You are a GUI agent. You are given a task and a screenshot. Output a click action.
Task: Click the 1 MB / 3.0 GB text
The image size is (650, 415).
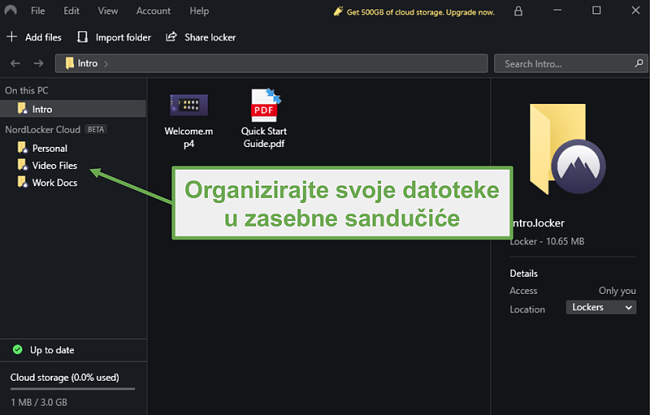[39, 402]
